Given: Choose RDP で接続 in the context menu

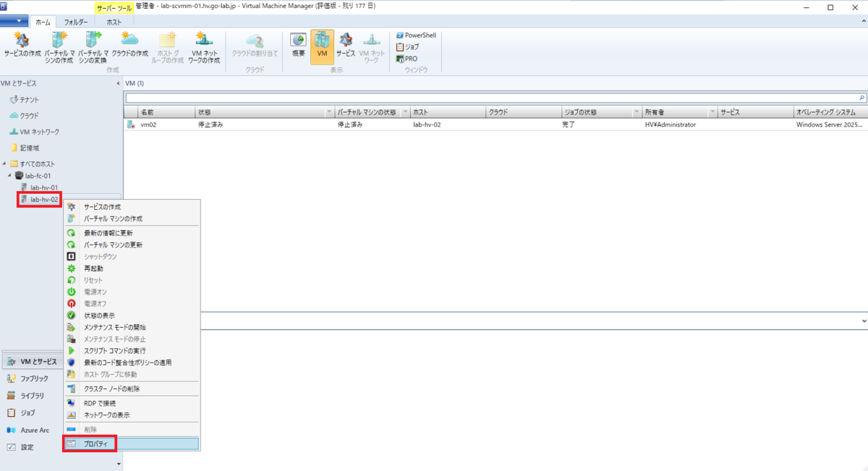Looking at the screenshot, I should click(x=132, y=403).
